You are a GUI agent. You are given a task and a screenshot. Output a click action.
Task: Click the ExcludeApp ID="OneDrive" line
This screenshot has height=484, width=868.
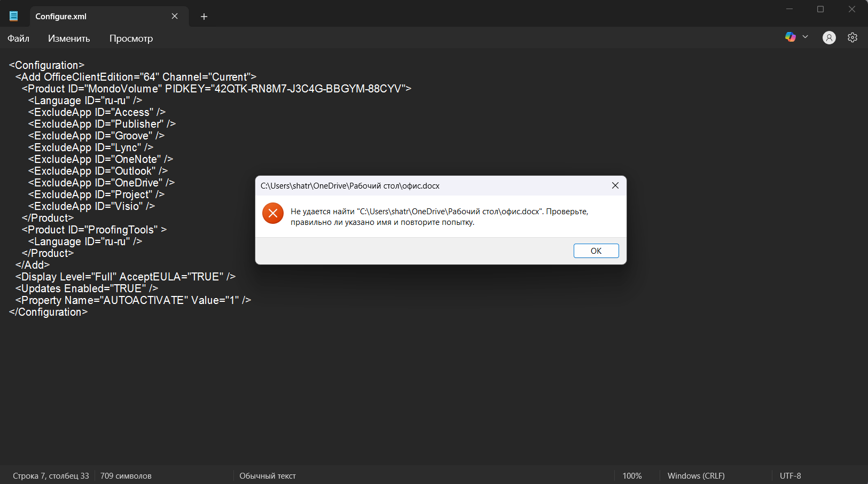pyautogui.click(x=101, y=183)
